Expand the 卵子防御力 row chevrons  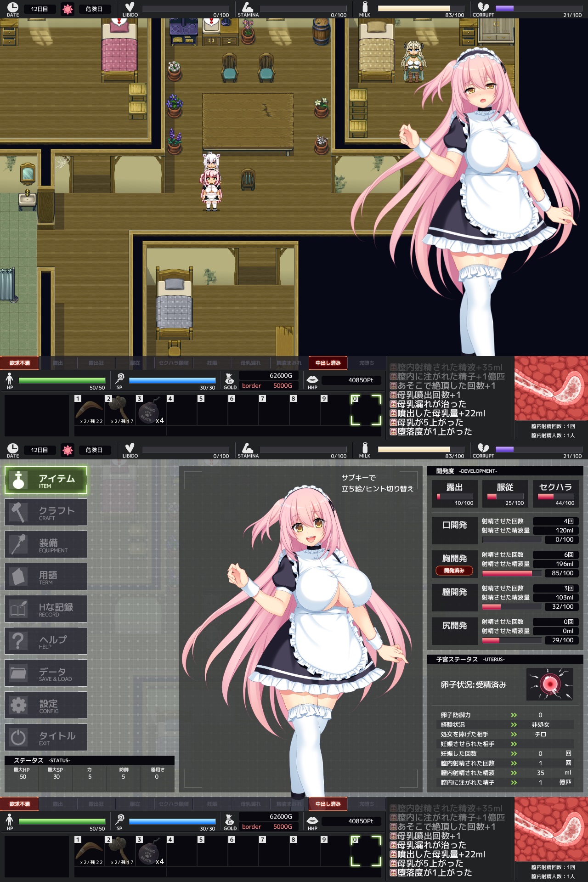point(514,715)
